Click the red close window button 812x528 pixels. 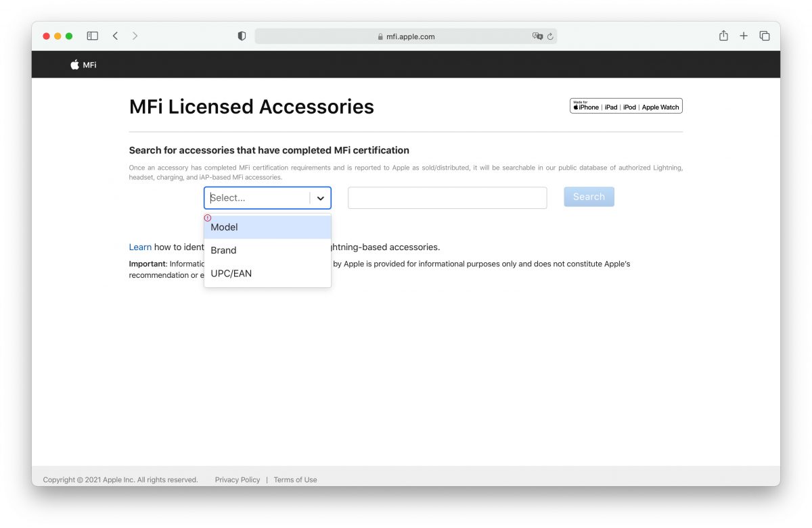point(47,36)
